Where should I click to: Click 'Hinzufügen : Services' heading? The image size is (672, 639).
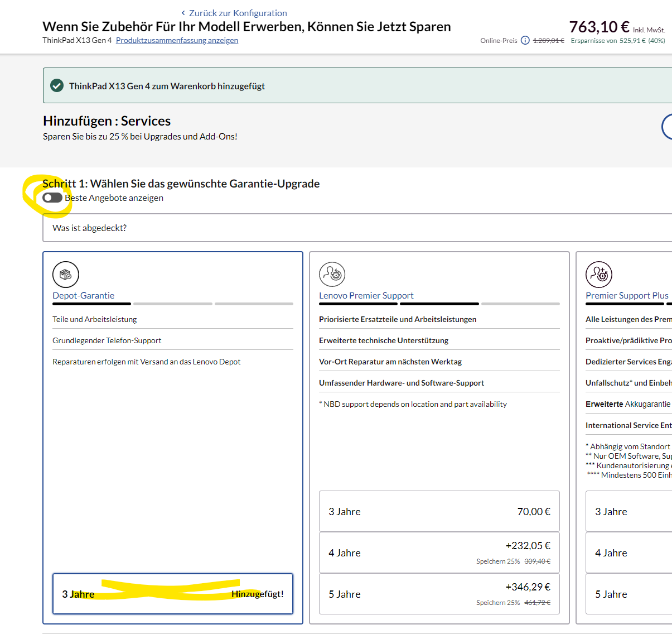[x=107, y=121]
